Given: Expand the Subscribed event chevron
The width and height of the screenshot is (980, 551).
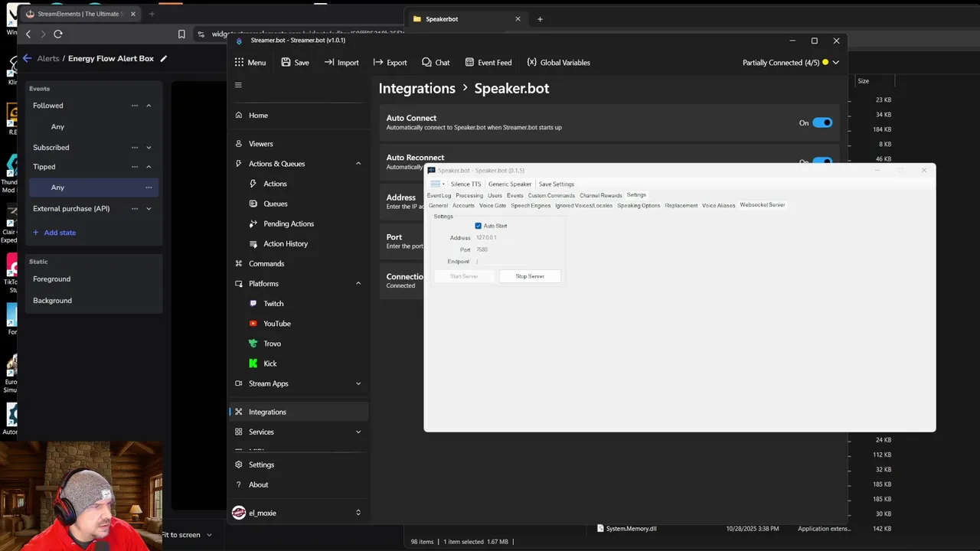Looking at the screenshot, I should pyautogui.click(x=149, y=148).
